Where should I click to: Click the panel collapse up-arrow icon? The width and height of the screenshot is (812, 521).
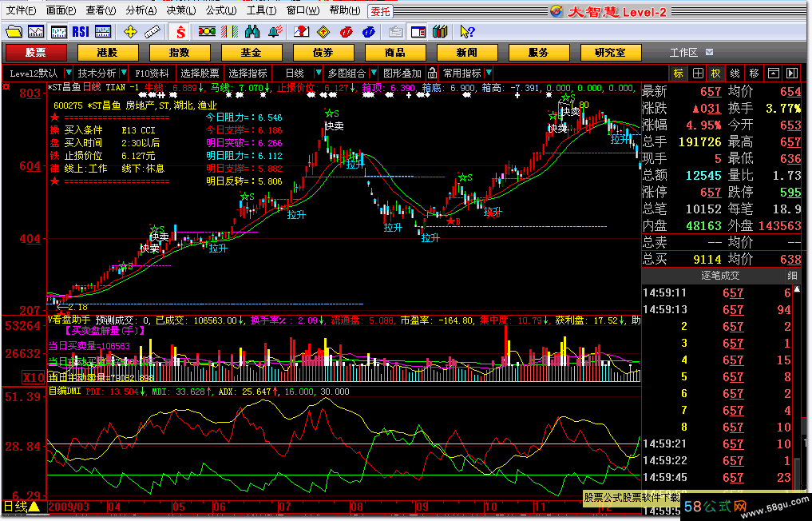click(773, 73)
